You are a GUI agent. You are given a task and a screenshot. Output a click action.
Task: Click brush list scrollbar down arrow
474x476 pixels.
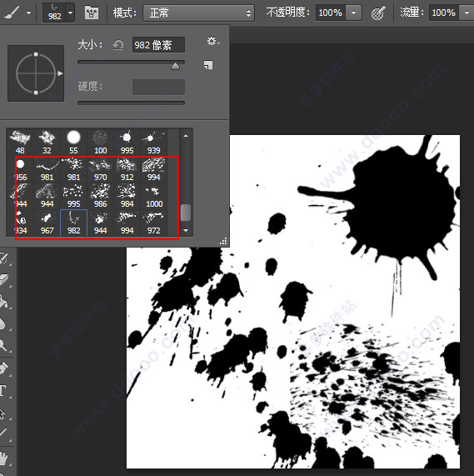pos(186,230)
